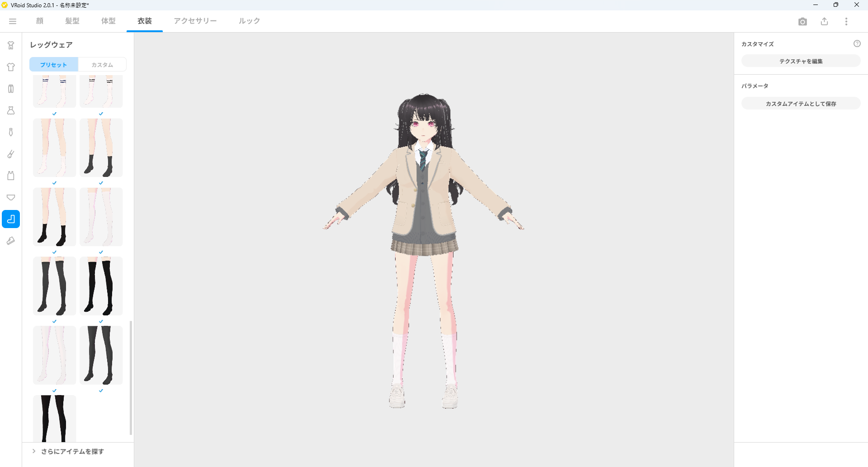Open the three-dot overflow menu
Screen dimensions: 868x467
(x=846, y=21)
